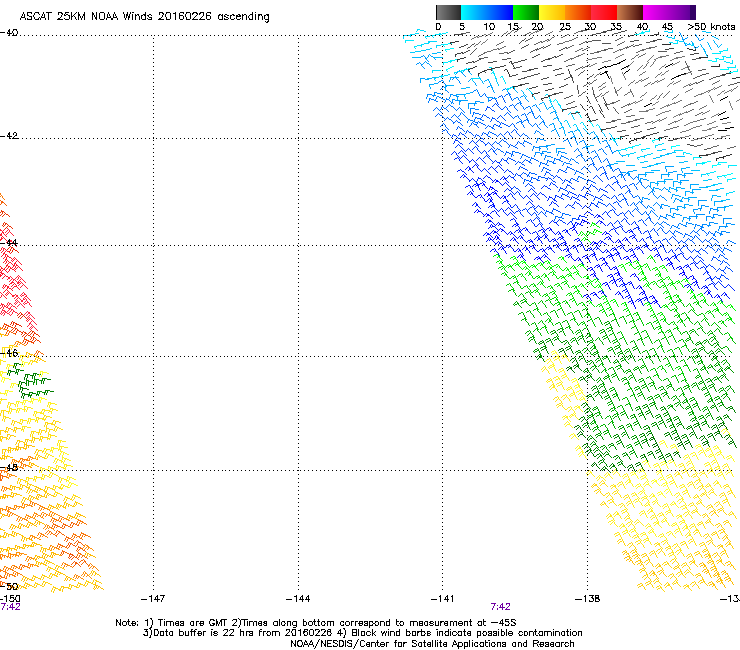Viewport: 740px width, 650px height.
Task: Click the gray 0-5 knots legend swatch
Action: (x=448, y=12)
